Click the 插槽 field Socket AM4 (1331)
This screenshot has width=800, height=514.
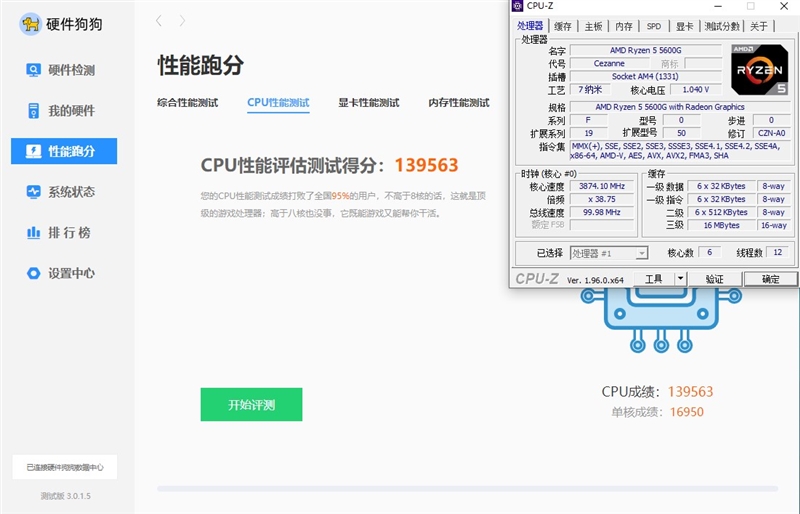coord(645,77)
